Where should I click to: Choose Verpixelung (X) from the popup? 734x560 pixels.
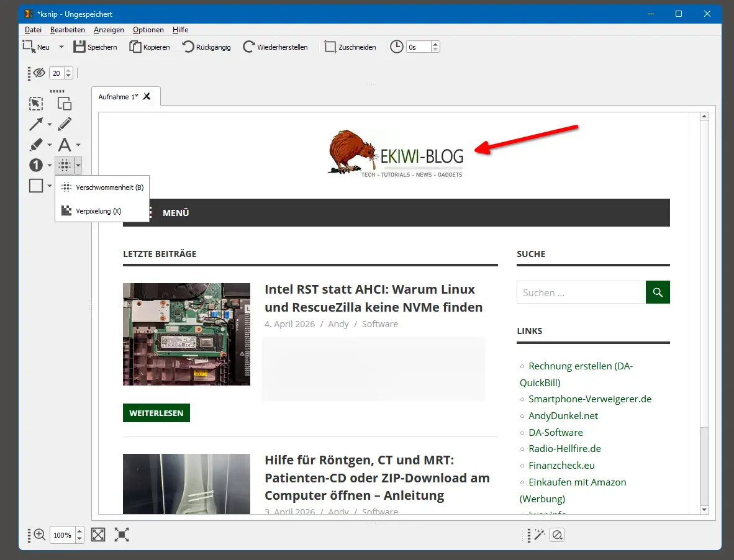tap(98, 211)
